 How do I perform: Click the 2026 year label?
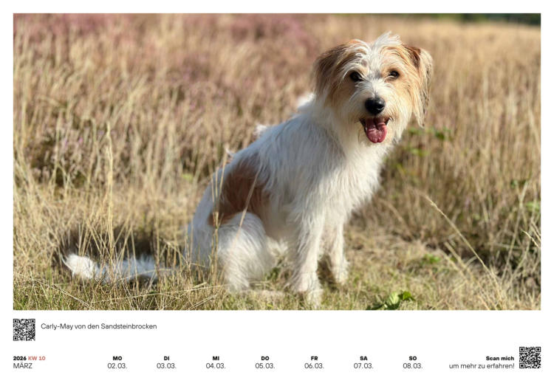click(x=20, y=358)
